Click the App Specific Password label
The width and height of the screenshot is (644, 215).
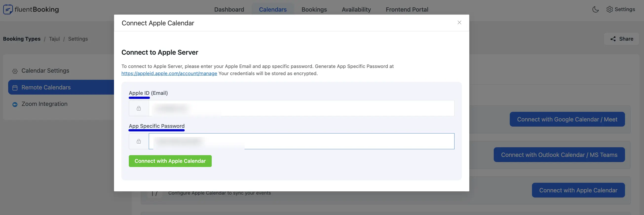157,126
